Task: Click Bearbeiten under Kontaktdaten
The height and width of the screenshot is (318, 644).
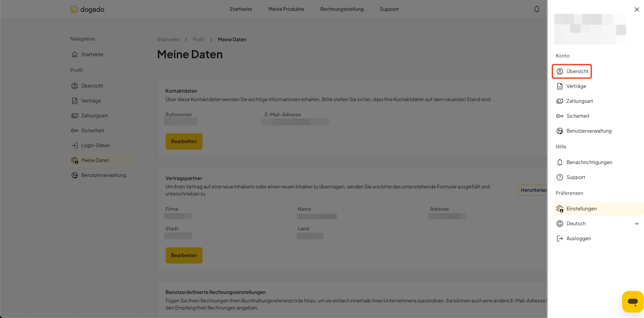Action: click(184, 141)
